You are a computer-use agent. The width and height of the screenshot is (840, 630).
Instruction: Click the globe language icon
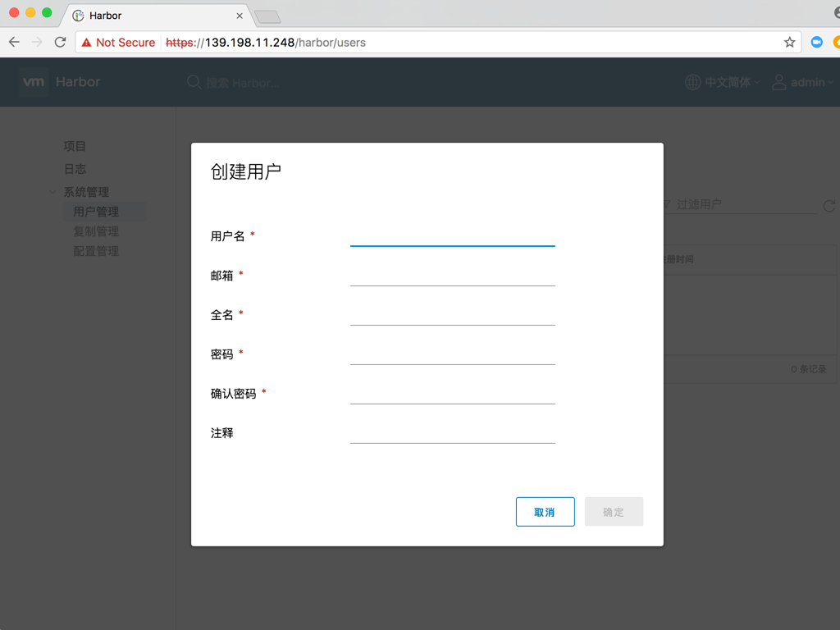click(x=692, y=82)
